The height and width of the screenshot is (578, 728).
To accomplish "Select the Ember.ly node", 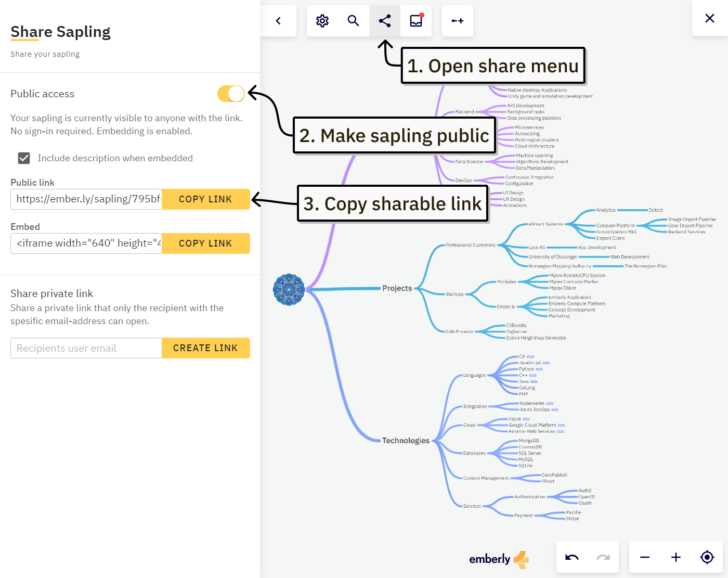I will (506, 307).
